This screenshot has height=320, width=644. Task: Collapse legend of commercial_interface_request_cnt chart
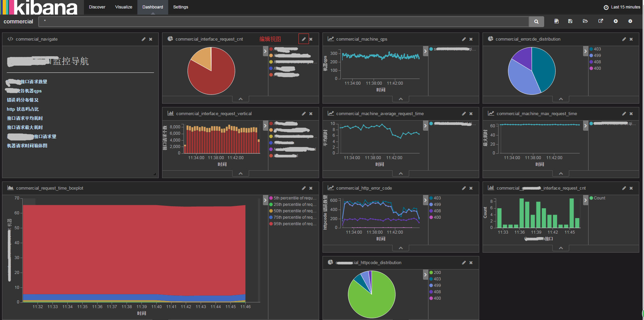[265, 51]
